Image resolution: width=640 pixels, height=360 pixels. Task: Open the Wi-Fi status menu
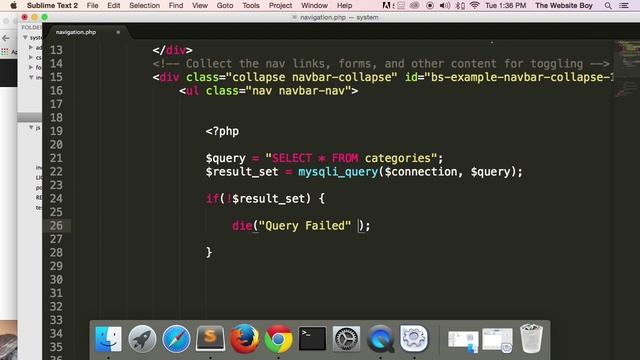point(474,5)
